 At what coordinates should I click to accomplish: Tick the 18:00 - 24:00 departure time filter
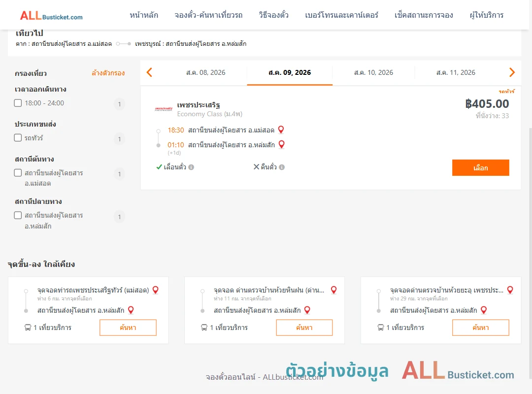click(x=18, y=103)
